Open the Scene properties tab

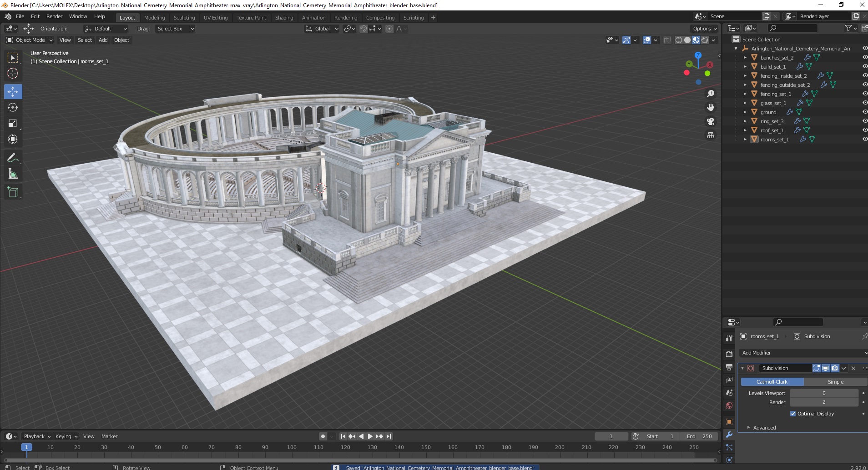729,392
